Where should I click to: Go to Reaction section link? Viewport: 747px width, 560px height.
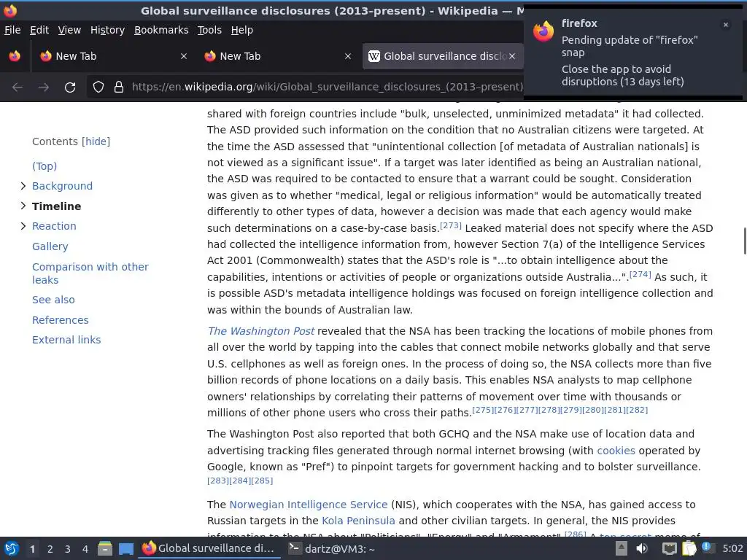click(x=54, y=226)
